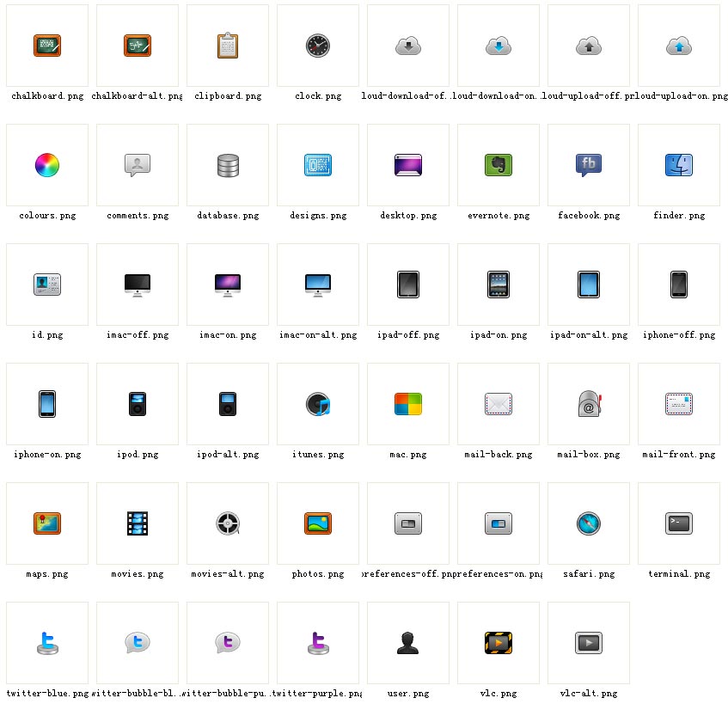Select the iphone-off black phone icon
Viewport: 728px width, 710px height.
point(679,285)
